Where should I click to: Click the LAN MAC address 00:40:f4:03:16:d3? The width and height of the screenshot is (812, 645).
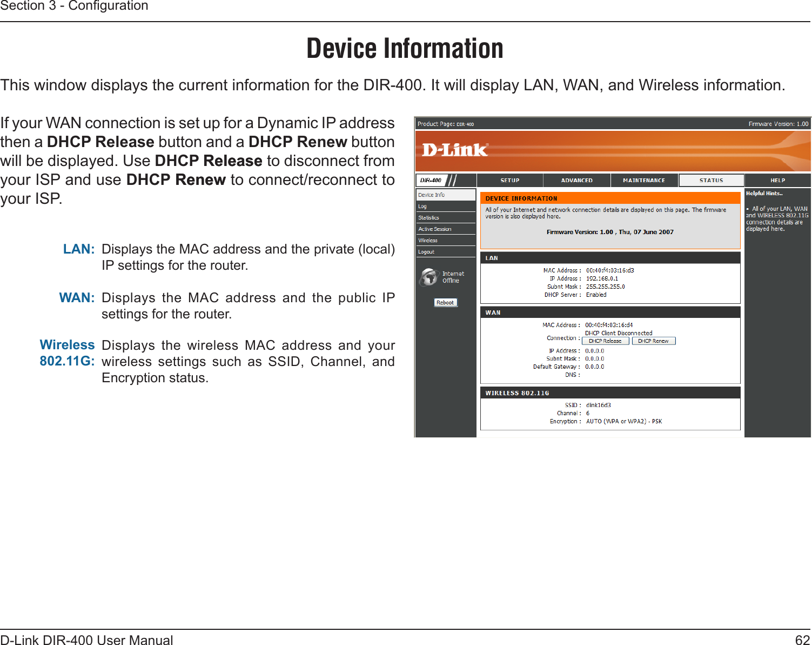click(610, 270)
